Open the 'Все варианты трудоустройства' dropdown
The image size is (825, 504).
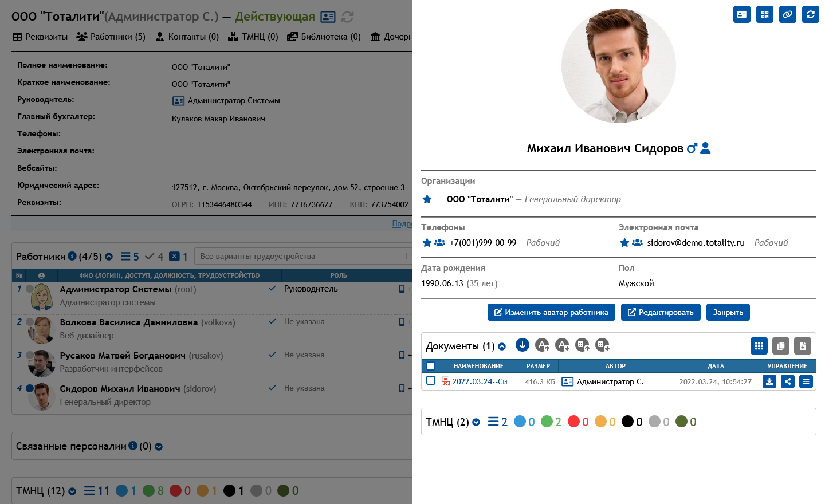tap(304, 256)
